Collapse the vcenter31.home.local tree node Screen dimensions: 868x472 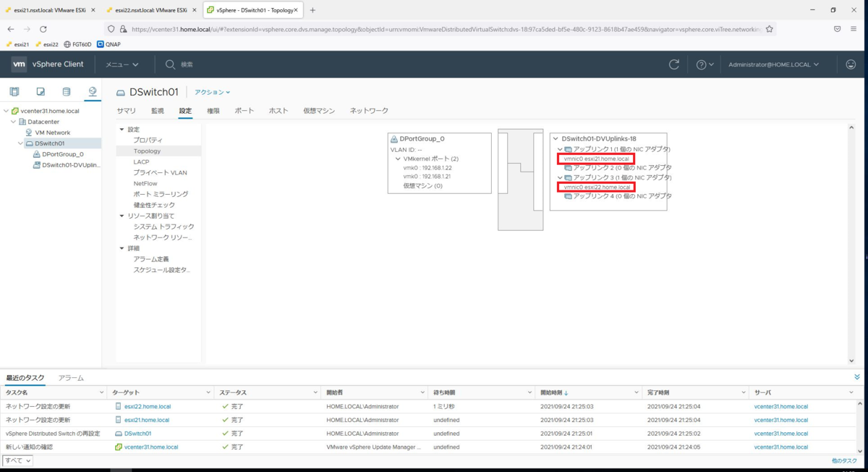(7, 111)
